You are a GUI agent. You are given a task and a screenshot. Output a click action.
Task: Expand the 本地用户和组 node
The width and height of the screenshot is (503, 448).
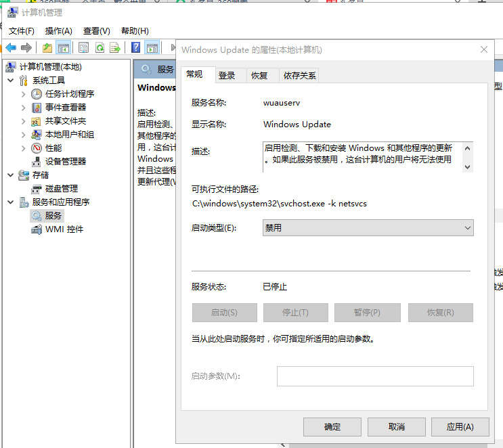[x=23, y=135]
